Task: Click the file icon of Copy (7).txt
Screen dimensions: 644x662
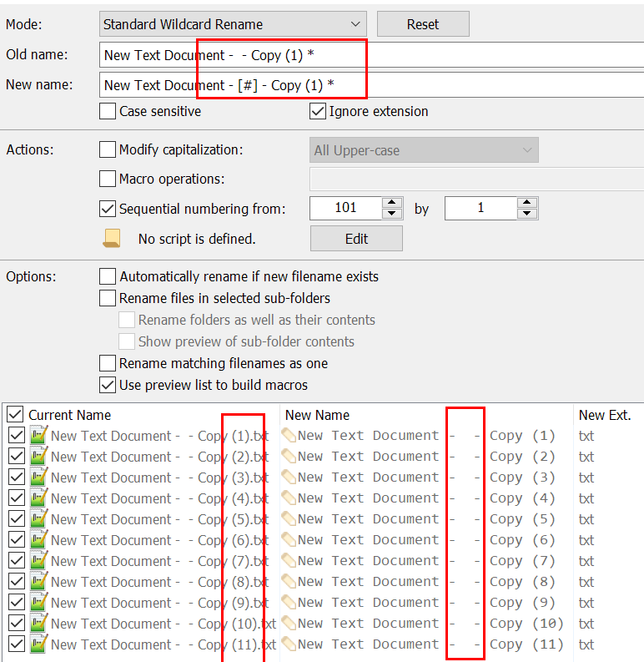Action: pyautogui.click(x=38, y=560)
